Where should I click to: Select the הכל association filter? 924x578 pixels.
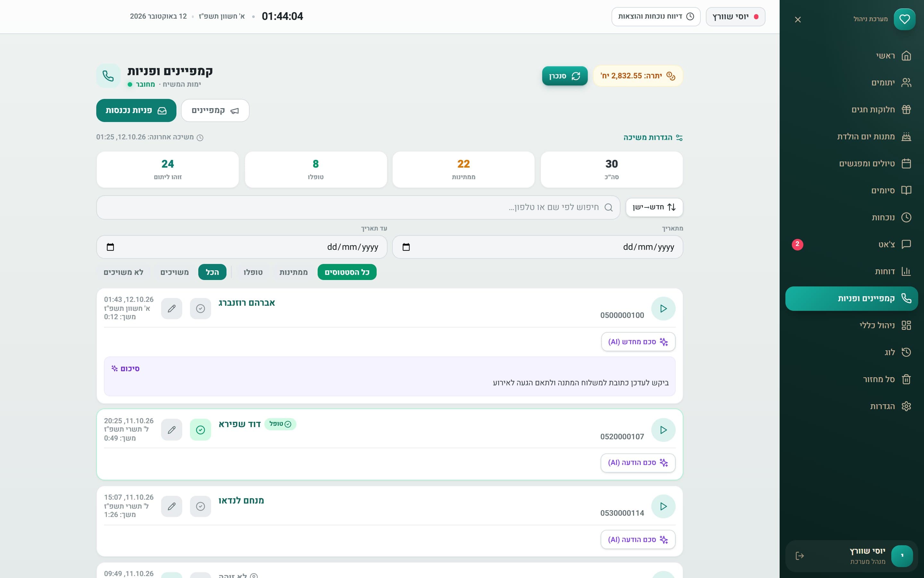coord(212,272)
